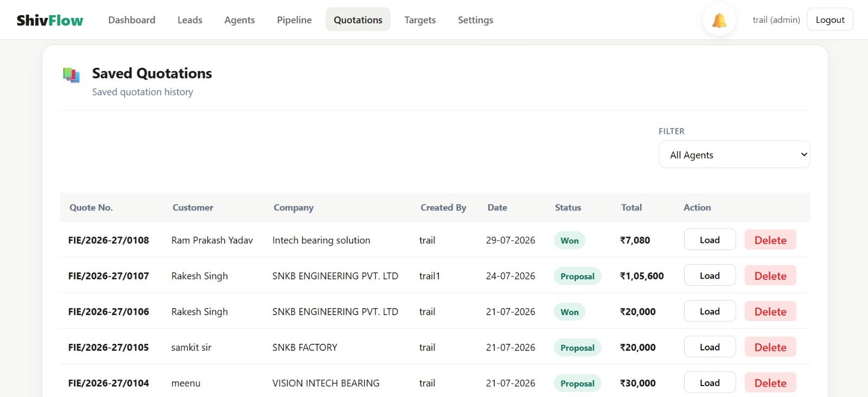Click the Created By column header
The image size is (868, 397).
pos(443,207)
